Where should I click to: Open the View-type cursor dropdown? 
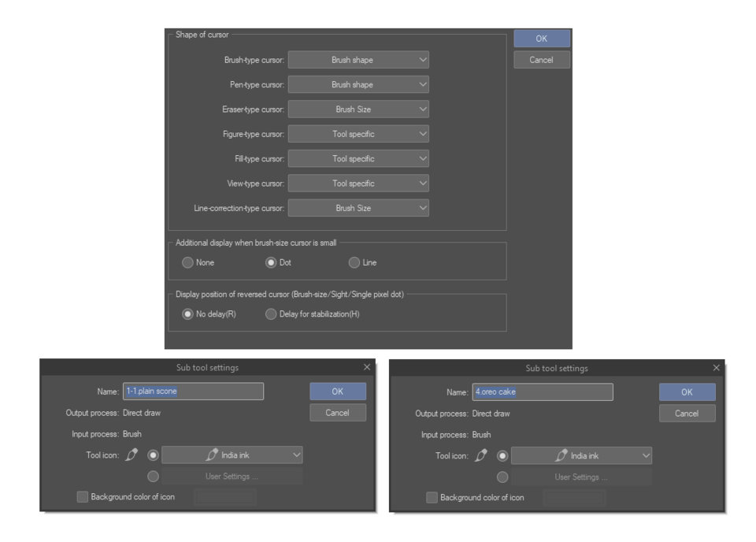tap(358, 184)
